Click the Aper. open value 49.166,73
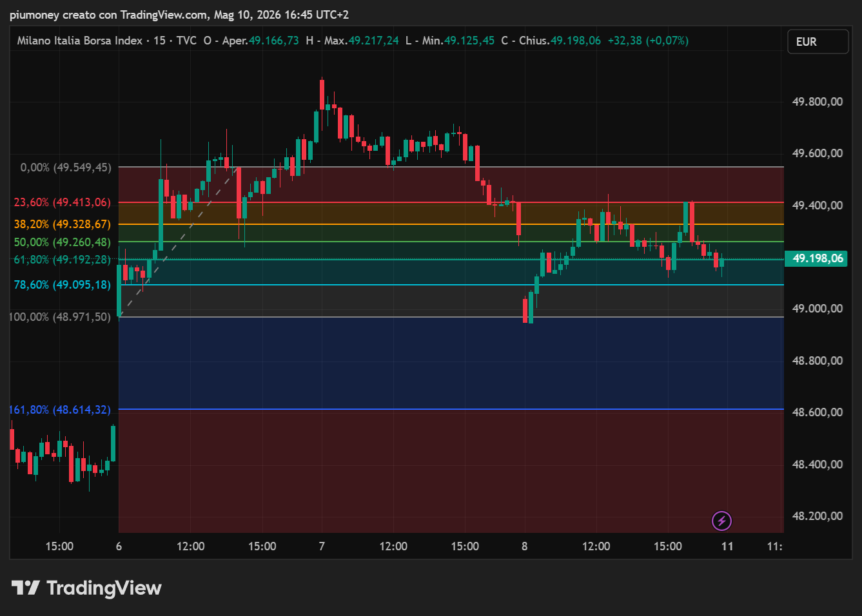 point(274,41)
